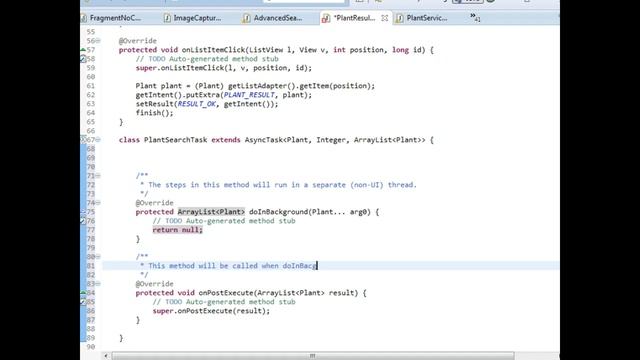
Task: Click the PLANT_RESULT constant on line 62
Action: pos(249,95)
